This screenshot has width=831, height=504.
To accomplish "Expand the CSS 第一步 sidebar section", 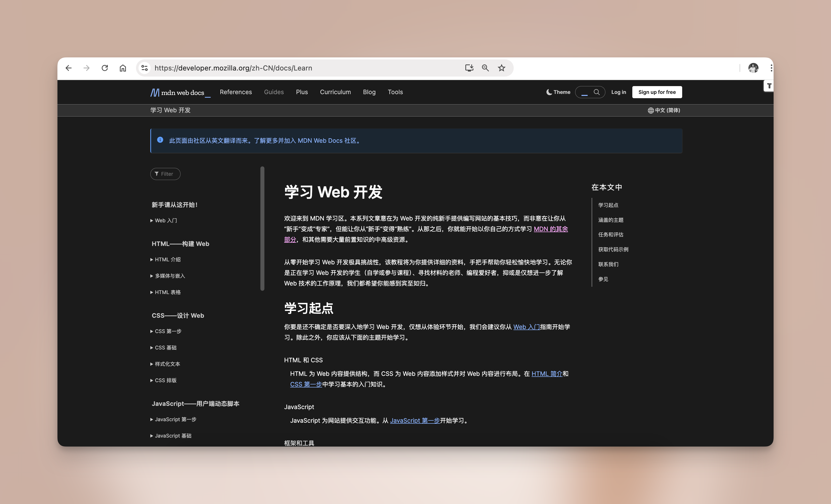I will (168, 331).
